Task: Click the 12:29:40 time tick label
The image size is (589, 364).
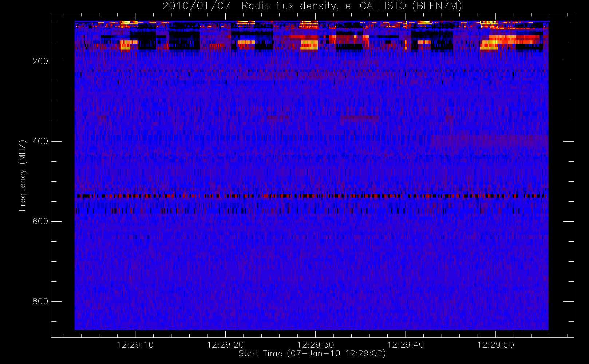Action: (406, 345)
